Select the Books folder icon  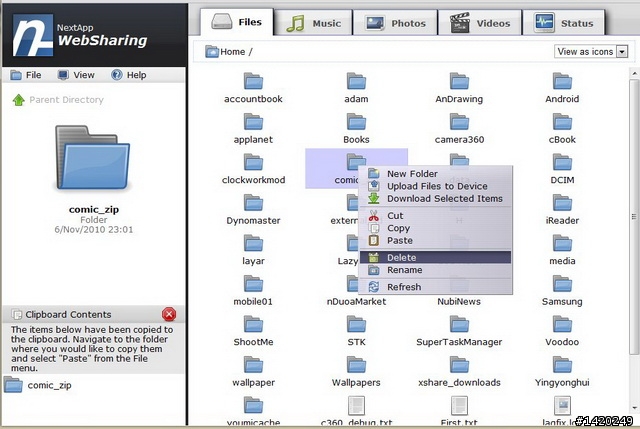tap(356, 122)
